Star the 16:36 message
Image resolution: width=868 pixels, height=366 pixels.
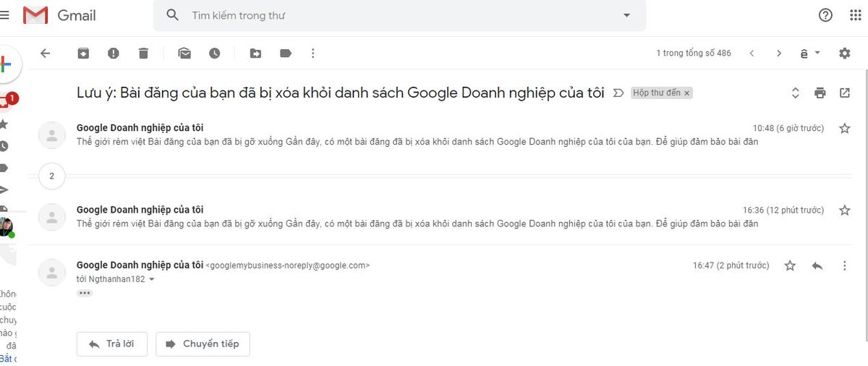(x=844, y=210)
